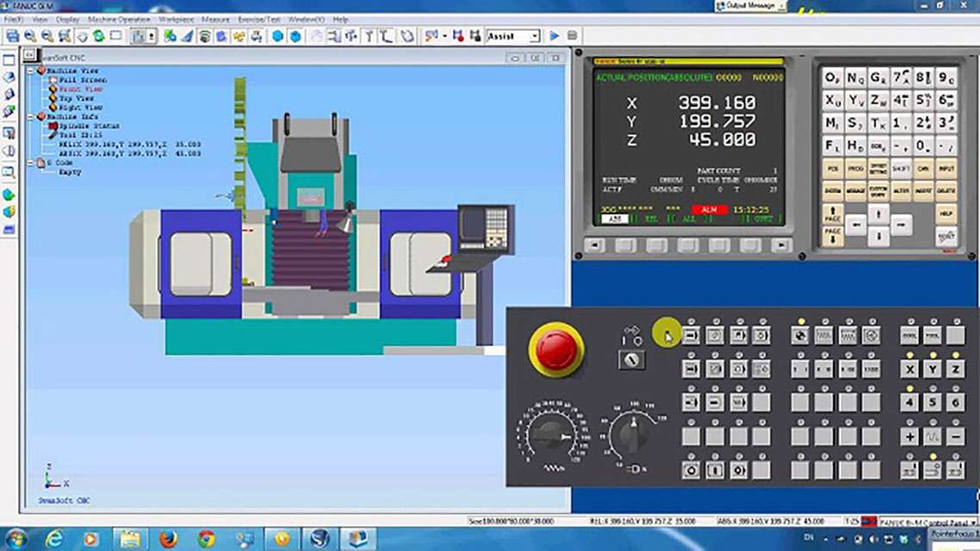Collapse the tree panel with the << button
The image size is (980, 551).
click(x=29, y=55)
